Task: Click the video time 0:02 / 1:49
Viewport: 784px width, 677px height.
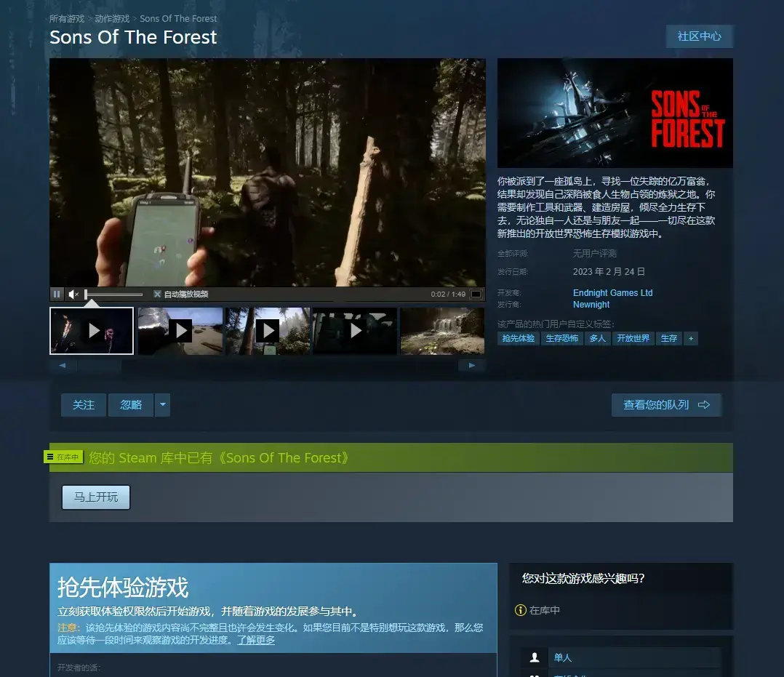Action: [448, 294]
